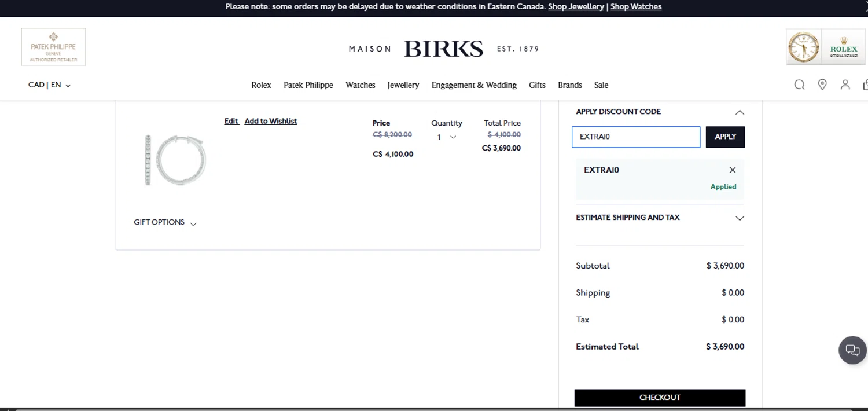Open the Watches menu
The height and width of the screenshot is (411, 868).
(361, 85)
